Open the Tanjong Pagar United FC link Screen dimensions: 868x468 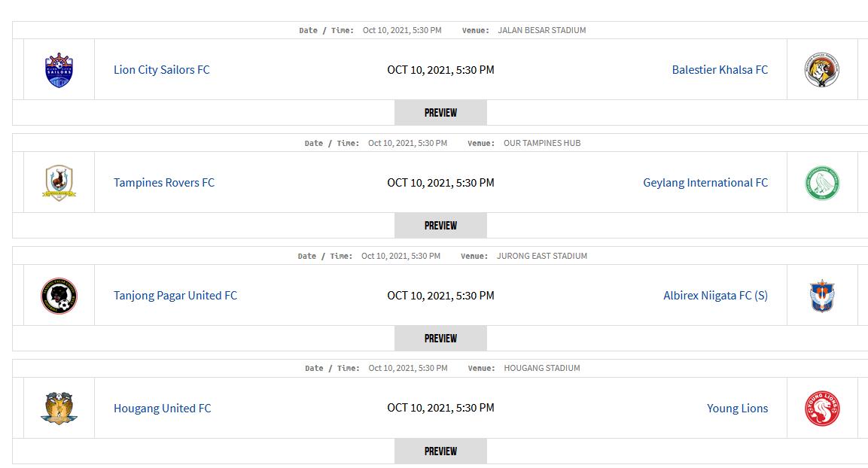pos(175,296)
